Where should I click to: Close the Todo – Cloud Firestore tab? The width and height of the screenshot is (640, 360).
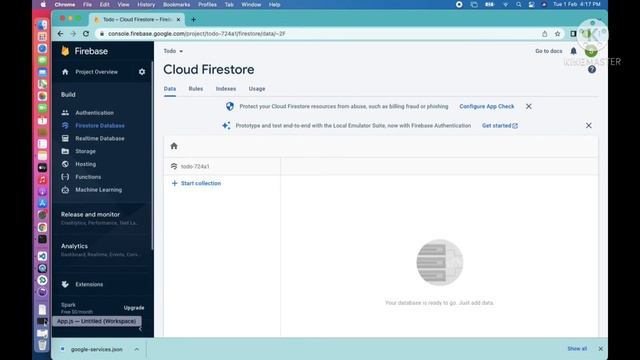[178, 20]
